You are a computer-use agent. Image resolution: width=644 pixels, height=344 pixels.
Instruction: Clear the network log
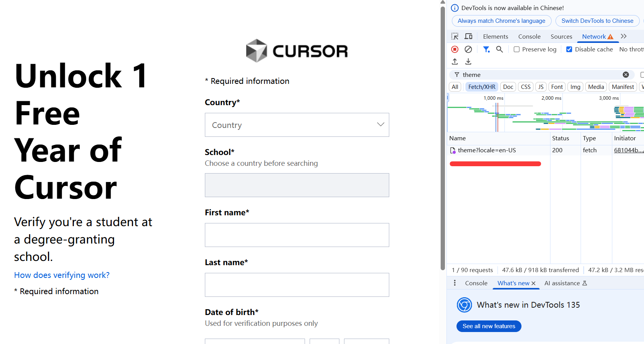pos(468,49)
